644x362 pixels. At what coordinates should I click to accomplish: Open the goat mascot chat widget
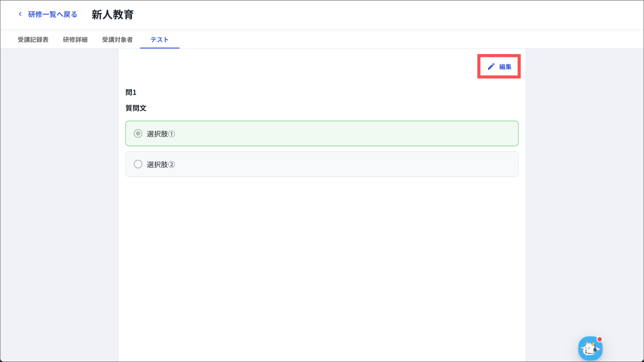coord(590,348)
